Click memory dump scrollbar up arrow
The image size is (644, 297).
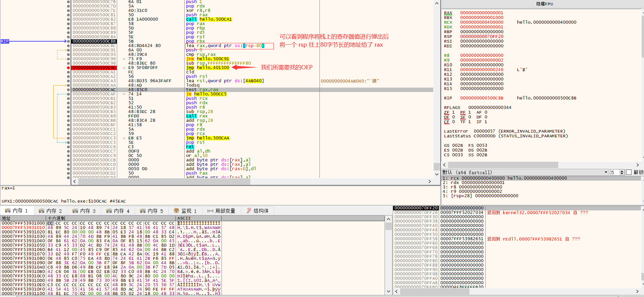(388, 219)
